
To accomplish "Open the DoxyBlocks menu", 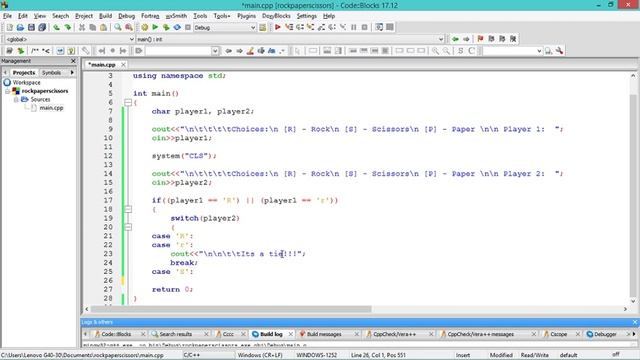I will [x=276, y=16].
